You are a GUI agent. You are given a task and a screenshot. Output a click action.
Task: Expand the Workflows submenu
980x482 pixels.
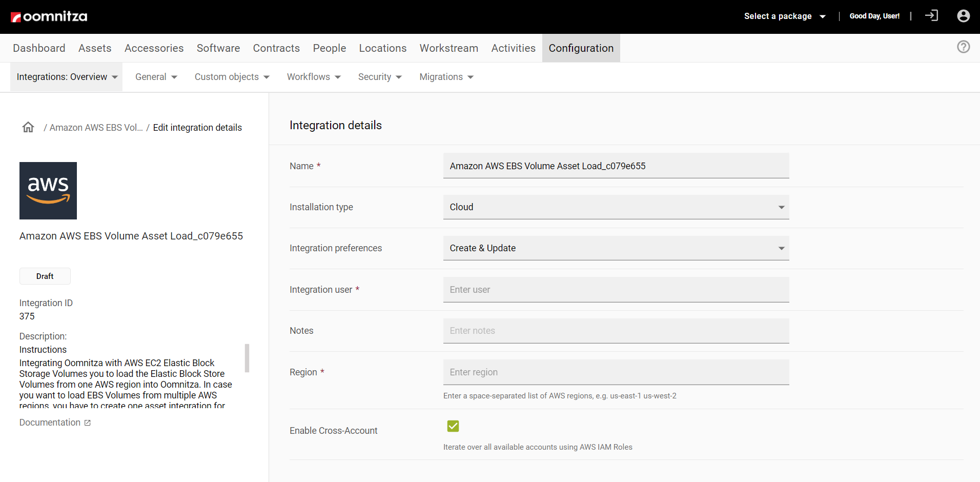[314, 77]
